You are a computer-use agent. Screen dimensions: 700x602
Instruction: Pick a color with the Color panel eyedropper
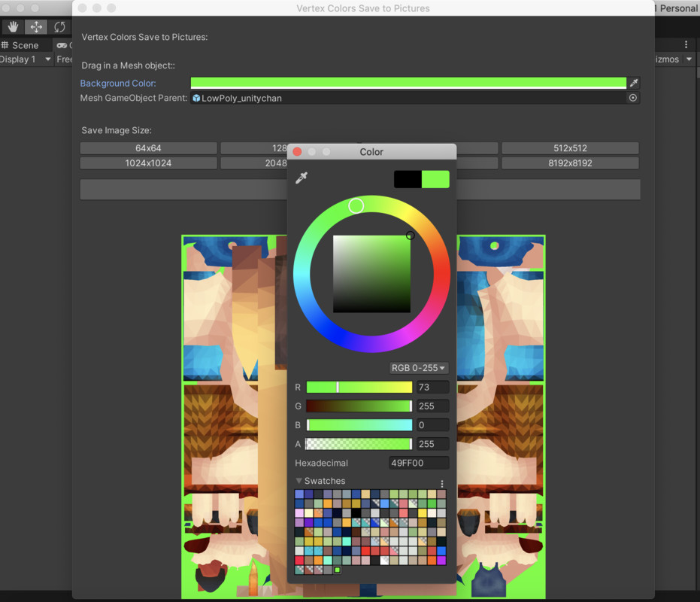tap(302, 178)
